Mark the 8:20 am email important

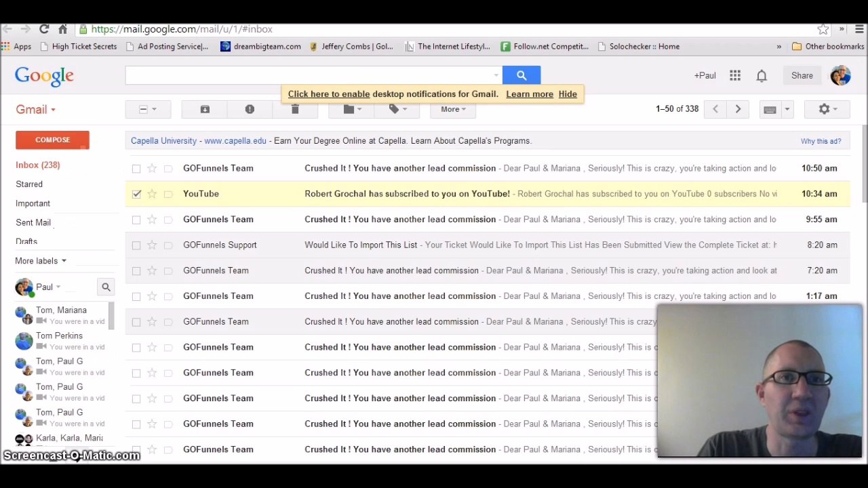coord(168,245)
